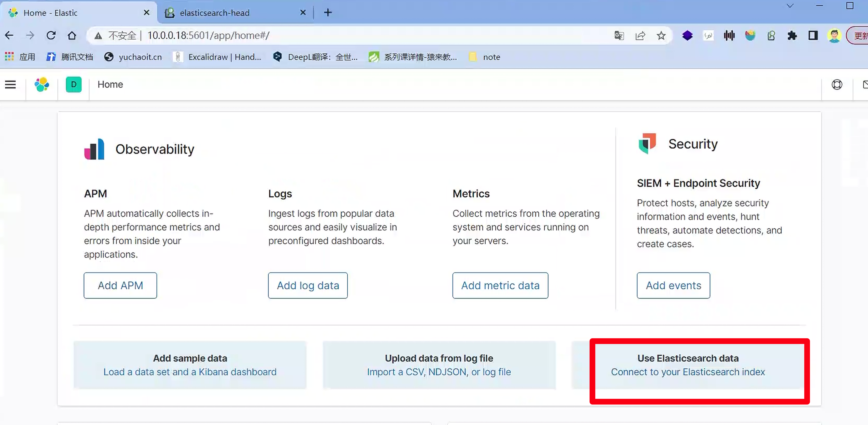
Task: Expand the tab search chevron
Action: click(x=790, y=6)
